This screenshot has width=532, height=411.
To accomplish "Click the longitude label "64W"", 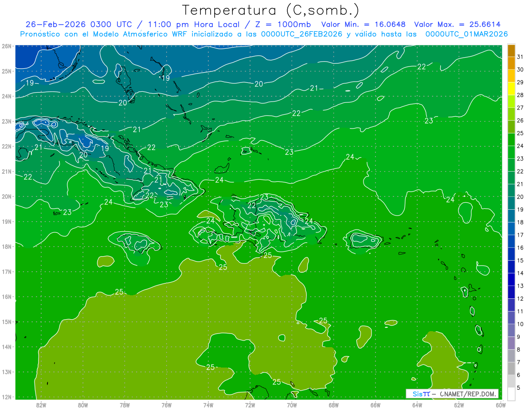I will pyautogui.click(x=417, y=405).
